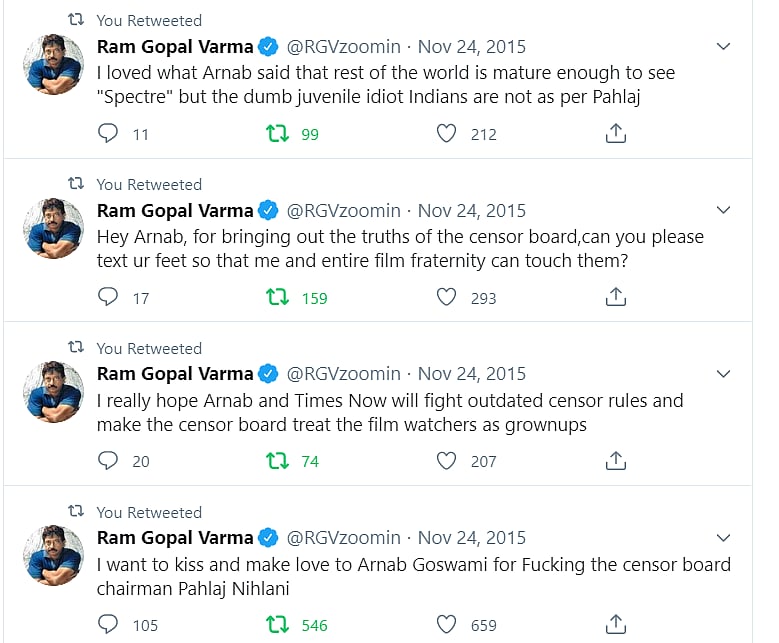Open more options chevron on the "Spectre" tweet
The image size is (779, 643).
725,47
